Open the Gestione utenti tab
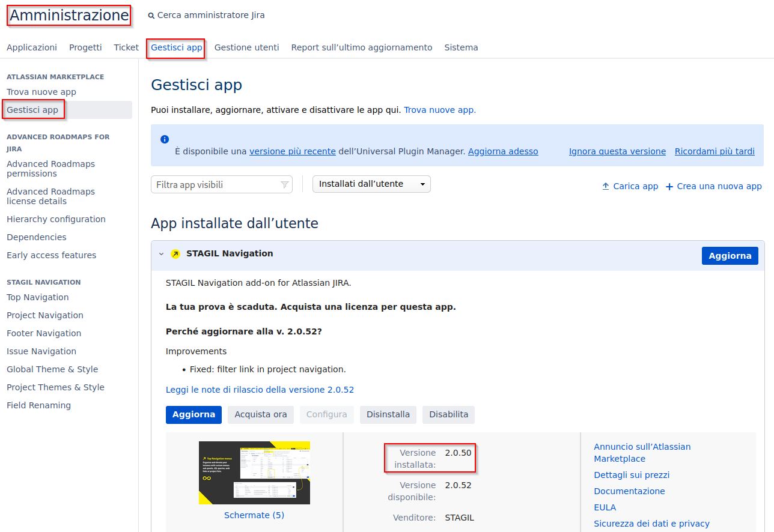The width and height of the screenshot is (774, 532). click(247, 47)
